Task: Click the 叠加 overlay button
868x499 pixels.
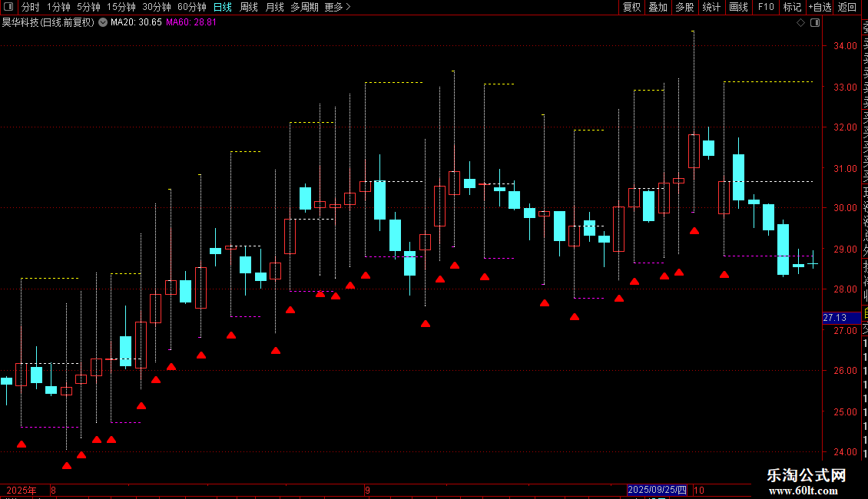Action: tap(658, 7)
